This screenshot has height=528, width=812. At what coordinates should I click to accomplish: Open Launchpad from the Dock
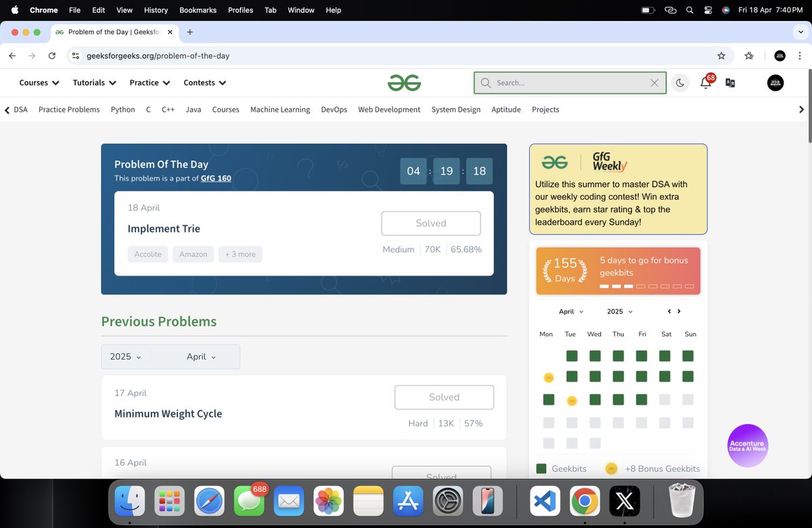(169, 502)
